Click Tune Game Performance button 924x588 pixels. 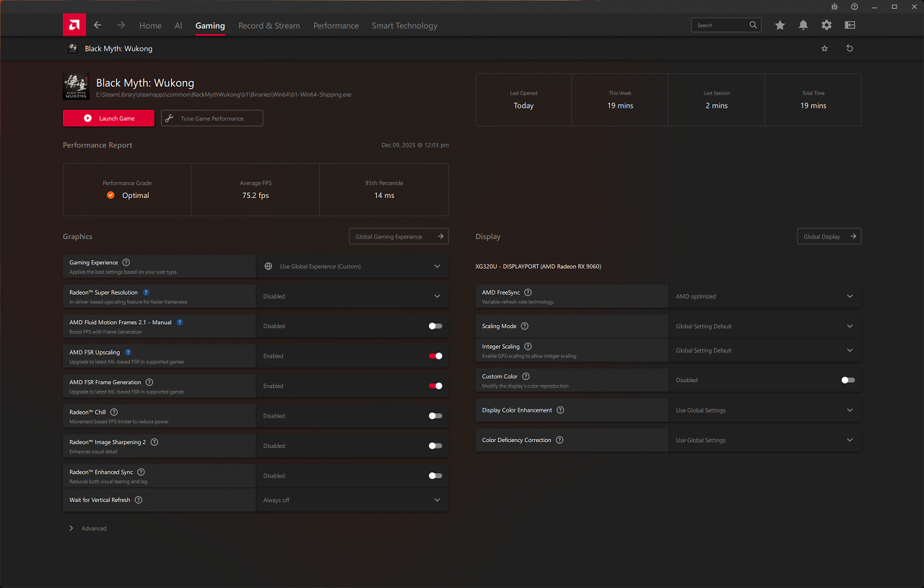tap(212, 118)
